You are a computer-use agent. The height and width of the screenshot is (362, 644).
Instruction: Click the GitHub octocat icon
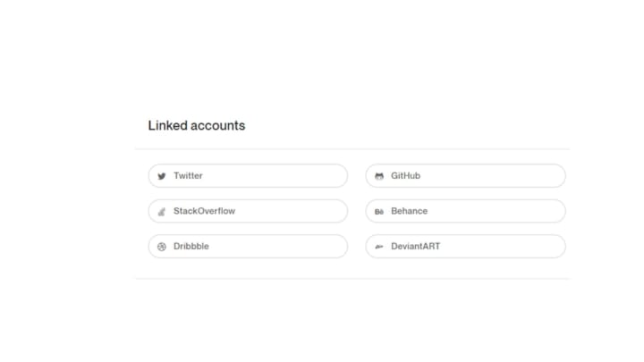[x=379, y=176]
